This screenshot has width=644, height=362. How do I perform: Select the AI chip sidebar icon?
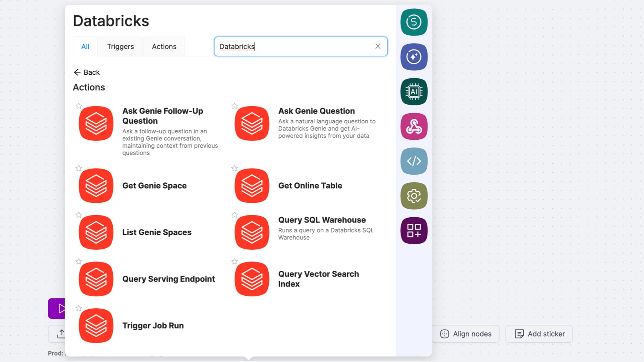pyautogui.click(x=414, y=92)
